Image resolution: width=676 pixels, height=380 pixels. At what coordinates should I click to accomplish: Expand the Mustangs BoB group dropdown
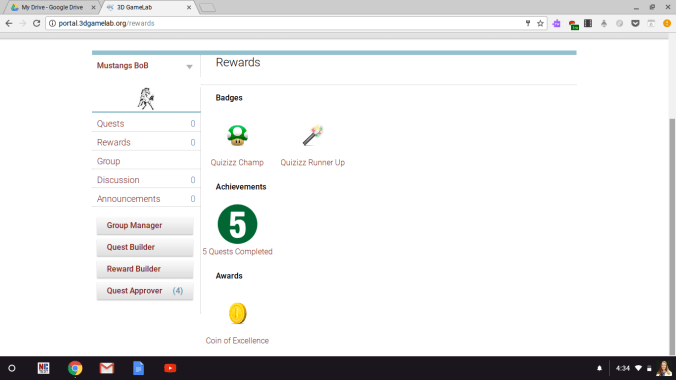(189, 66)
